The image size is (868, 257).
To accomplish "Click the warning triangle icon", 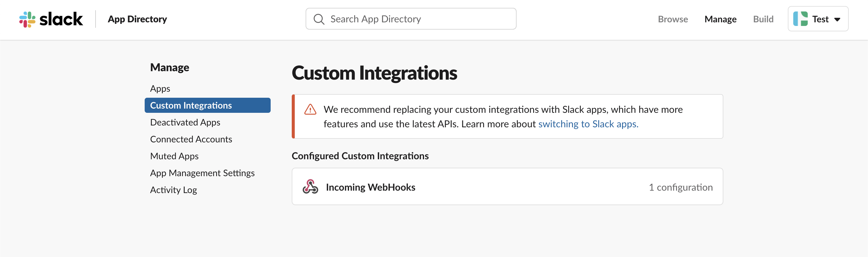I will pyautogui.click(x=310, y=109).
